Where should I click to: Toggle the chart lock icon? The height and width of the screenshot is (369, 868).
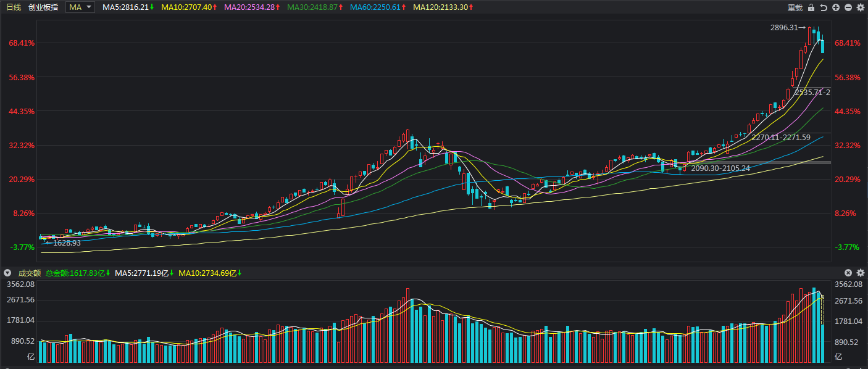pos(811,7)
